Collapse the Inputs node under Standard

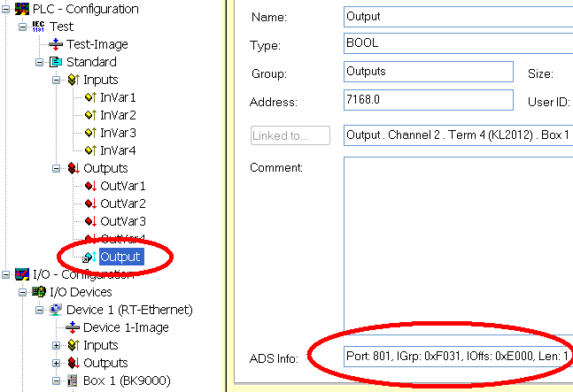[x=57, y=80]
